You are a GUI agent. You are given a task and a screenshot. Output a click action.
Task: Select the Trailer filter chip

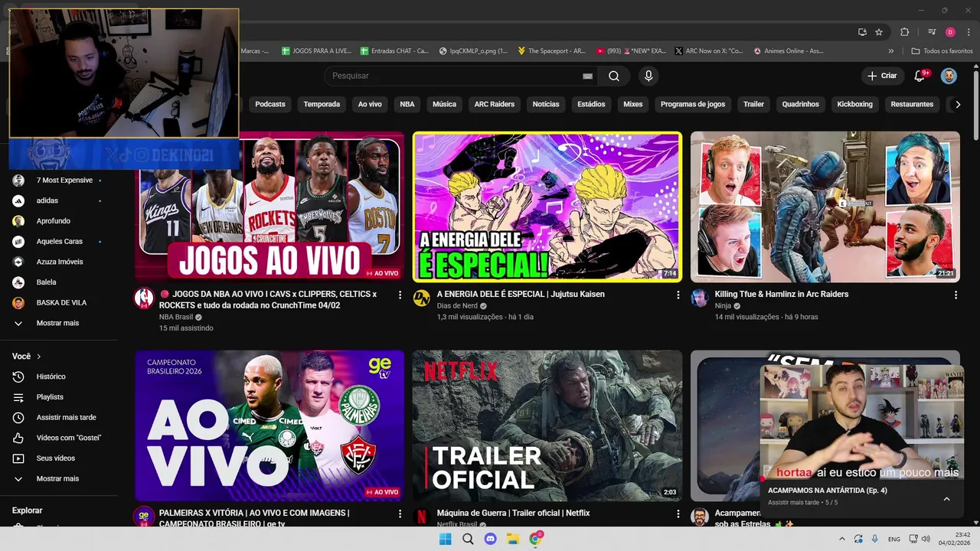pyautogui.click(x=753, y=104)
